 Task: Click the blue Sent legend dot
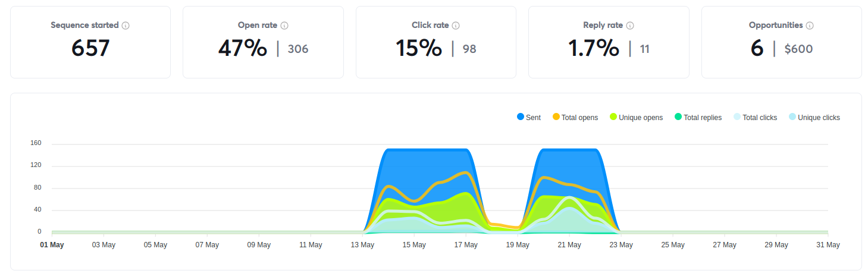coord(521,117)
